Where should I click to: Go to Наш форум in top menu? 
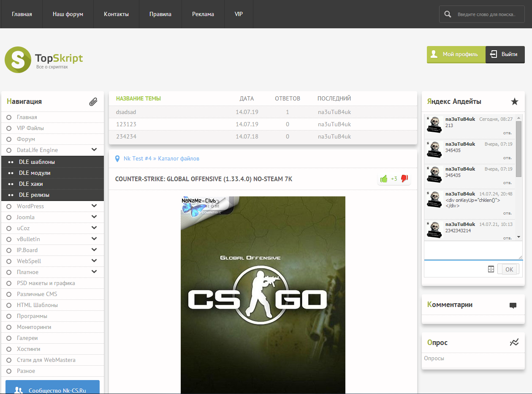pos(68,14)
